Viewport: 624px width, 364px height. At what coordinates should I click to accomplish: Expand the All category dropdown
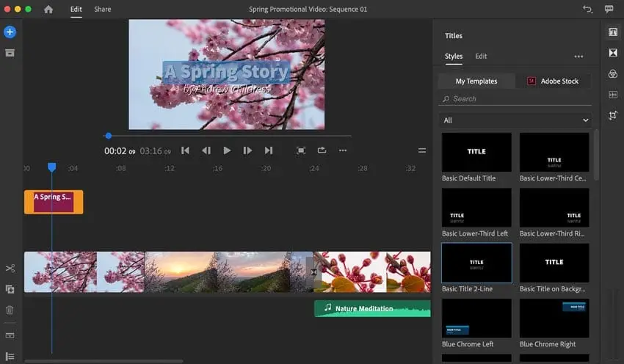[x=515, y=120]
